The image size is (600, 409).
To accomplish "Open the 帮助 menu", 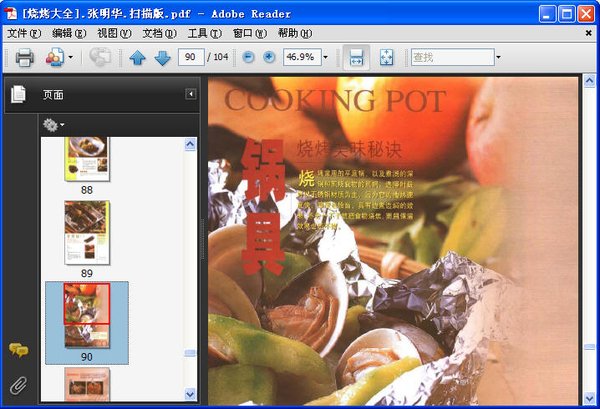I will point(295,34).
